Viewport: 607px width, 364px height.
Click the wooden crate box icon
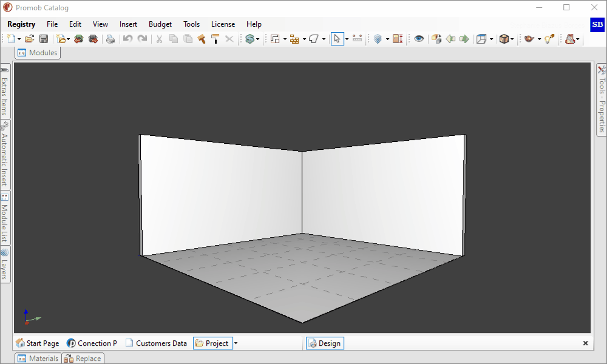504,39
